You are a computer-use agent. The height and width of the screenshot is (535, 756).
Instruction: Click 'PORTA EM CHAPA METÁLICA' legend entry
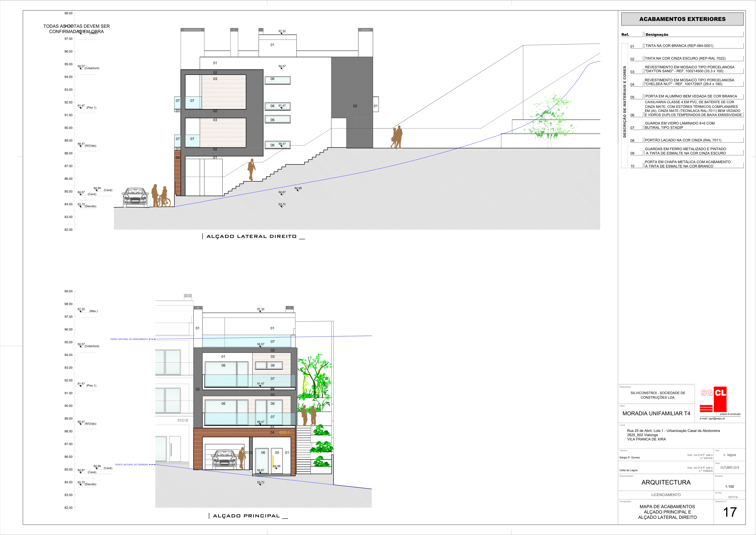click(687, 164)
